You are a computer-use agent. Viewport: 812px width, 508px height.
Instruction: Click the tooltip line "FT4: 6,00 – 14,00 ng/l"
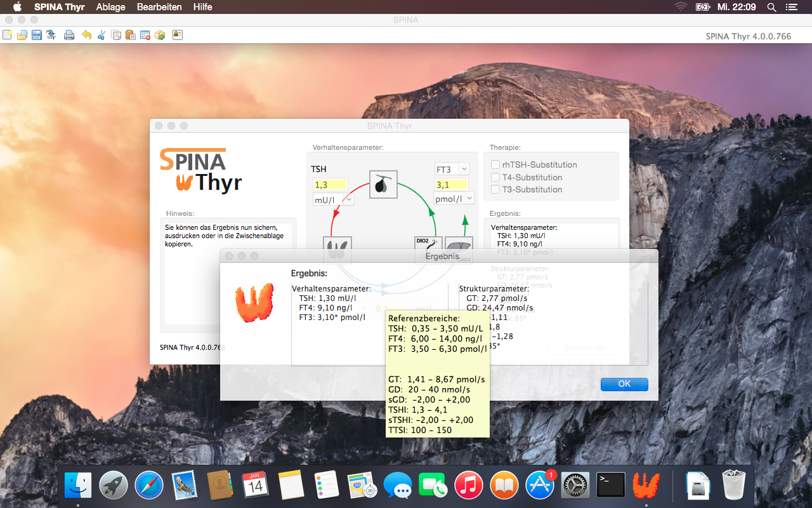tap(435, 338)
